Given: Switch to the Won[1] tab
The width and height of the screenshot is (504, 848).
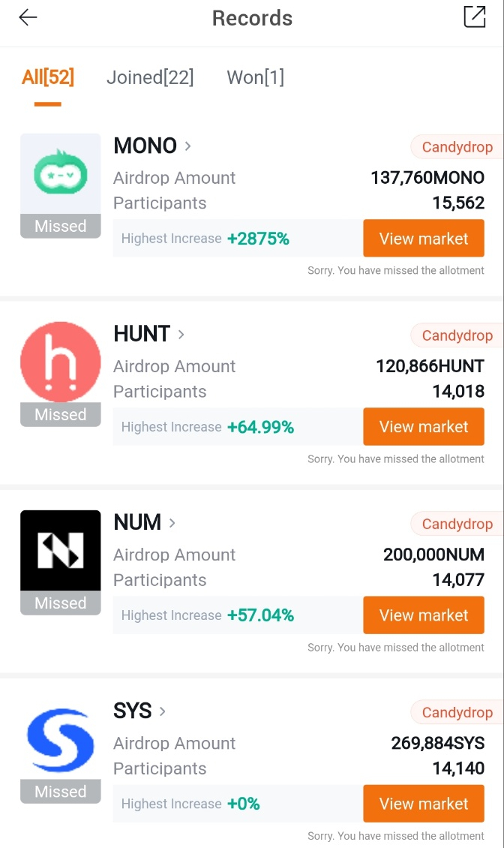Looking at the screenshot, I should coord(255,77).
